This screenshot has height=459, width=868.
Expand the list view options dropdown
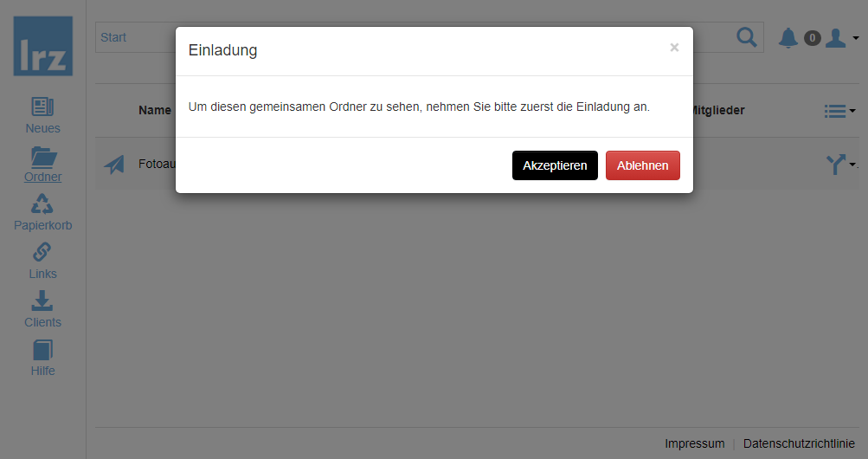point(839,111)
